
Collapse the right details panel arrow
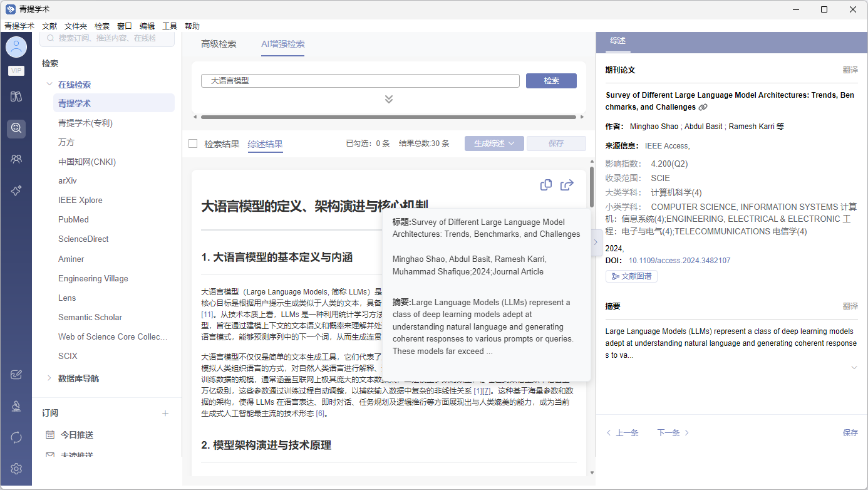(x=596, y=242)
